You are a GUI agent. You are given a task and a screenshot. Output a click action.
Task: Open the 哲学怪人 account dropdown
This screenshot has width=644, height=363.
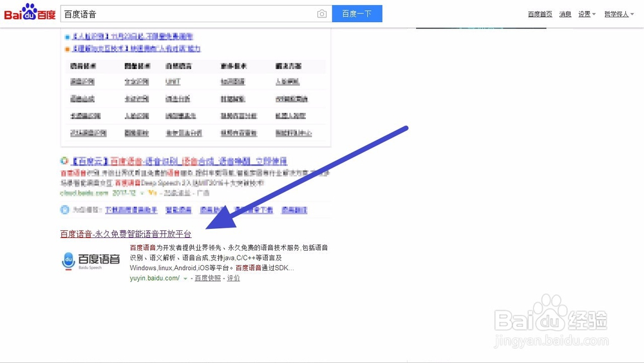619,14
